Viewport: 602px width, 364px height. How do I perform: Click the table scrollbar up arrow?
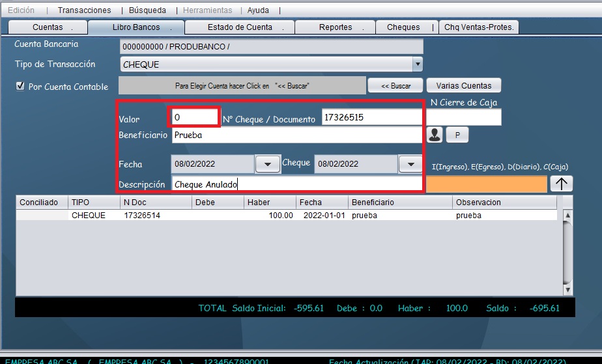click(x=567, y=216)
